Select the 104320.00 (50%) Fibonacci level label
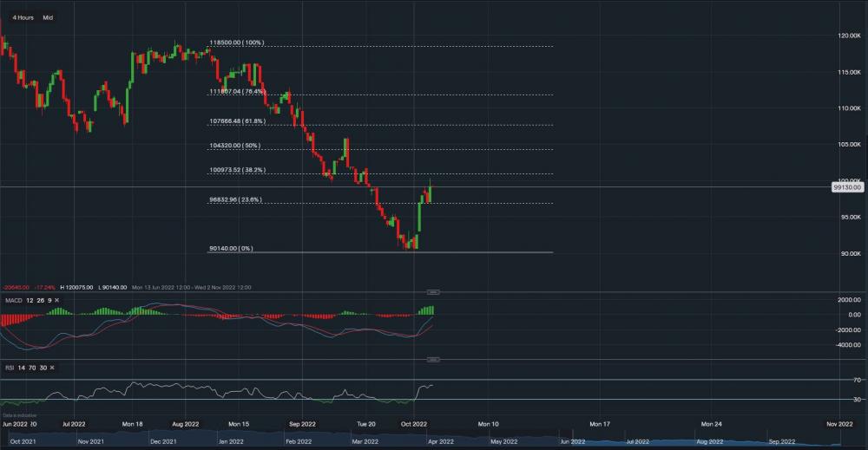Image resolution: width=868 pixels, height=450 pixels. [x=234, y=146]
